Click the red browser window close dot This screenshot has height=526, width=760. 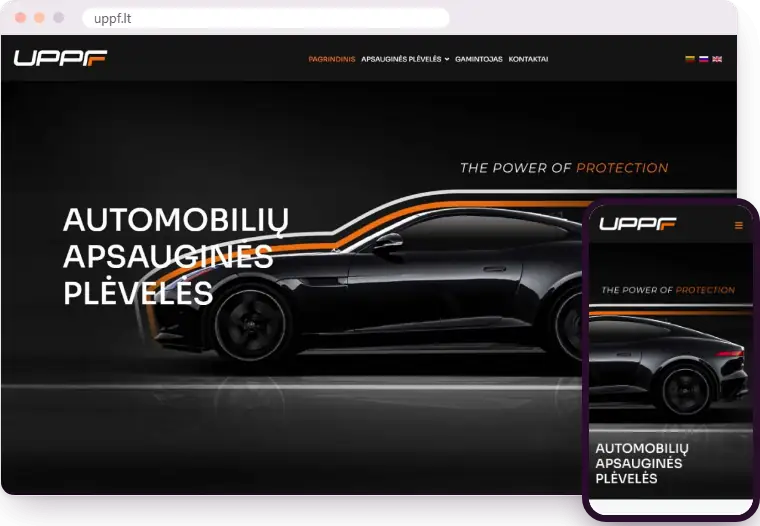click(20, 18)
